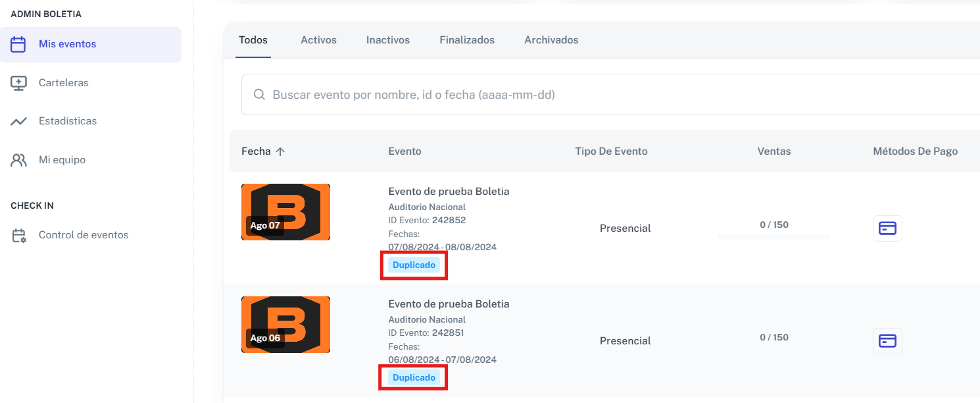Focus the Buscar evento search field
Viewport: 980px width, 403px height.
pyautogui.click(x=610, y=95)
